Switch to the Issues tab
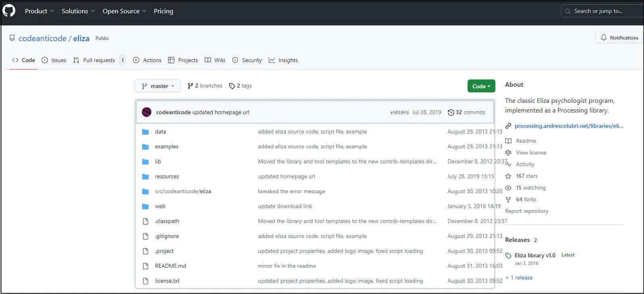The width and height of the screenshot is (644, 294). (54, 60)
